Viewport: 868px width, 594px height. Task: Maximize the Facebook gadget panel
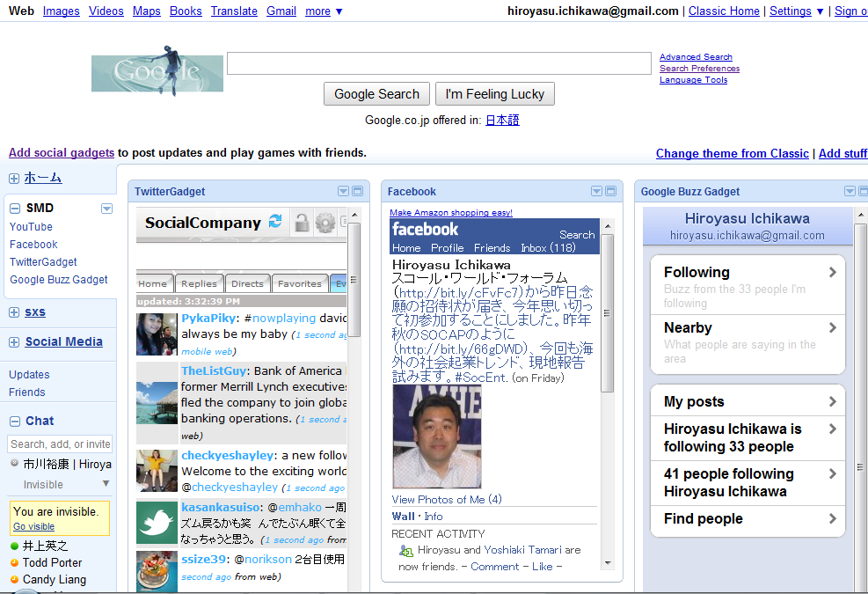(x=610, y=191)
